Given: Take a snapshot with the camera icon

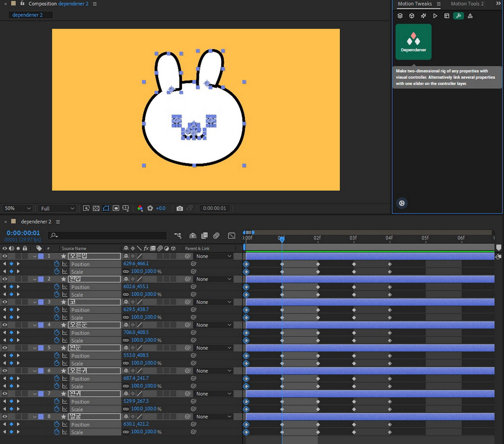Looking at the screenshot, I should (180, 209).
